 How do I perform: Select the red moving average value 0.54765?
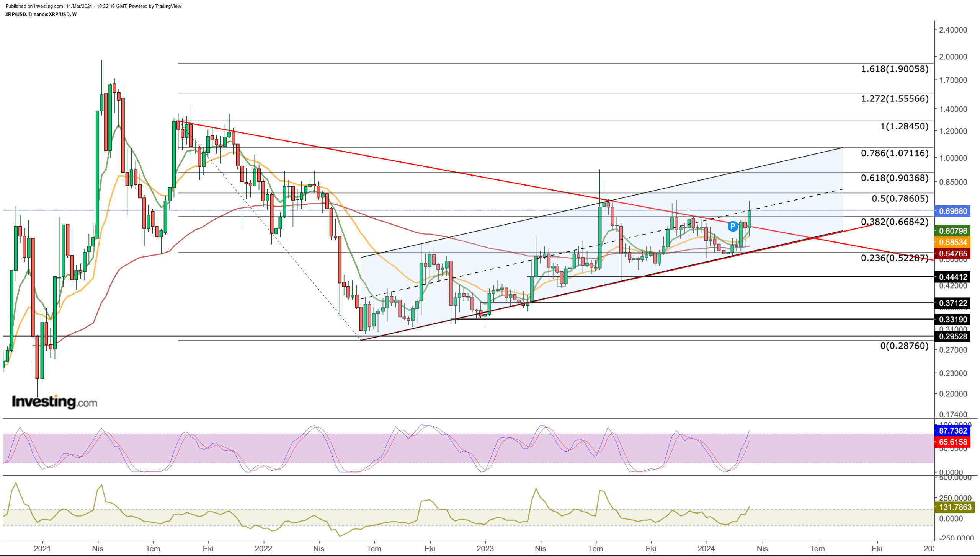pyautogui.click(x=952, y=253)
